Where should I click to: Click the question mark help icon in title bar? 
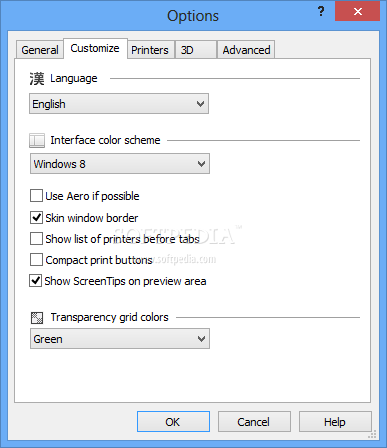[321, 12]
